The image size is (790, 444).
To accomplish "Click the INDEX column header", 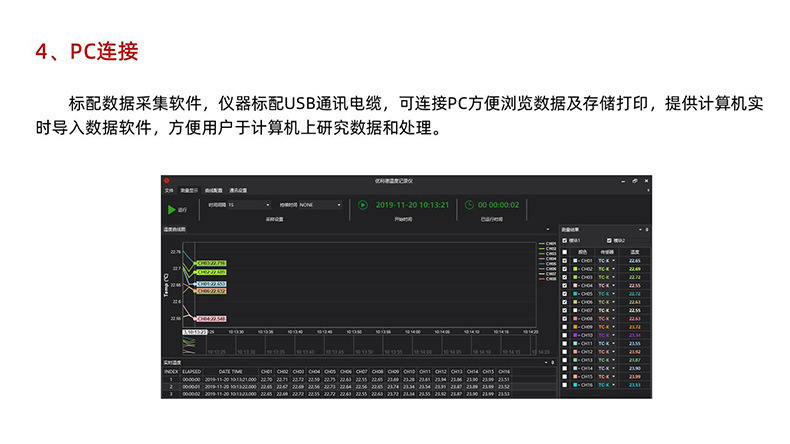I will click(x=171, y=371).
